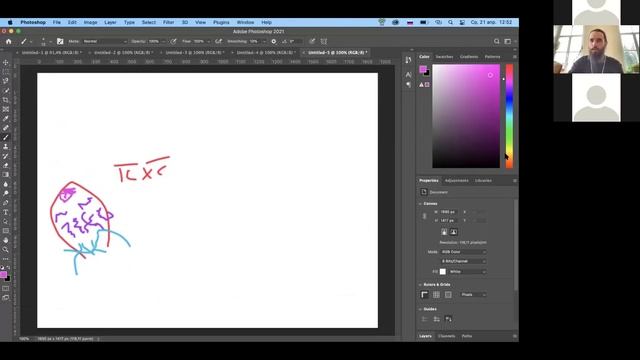Select the Gradient tool
Image resolution: width=640 pixels, height=360 pixels.
[x=6, y=175]
